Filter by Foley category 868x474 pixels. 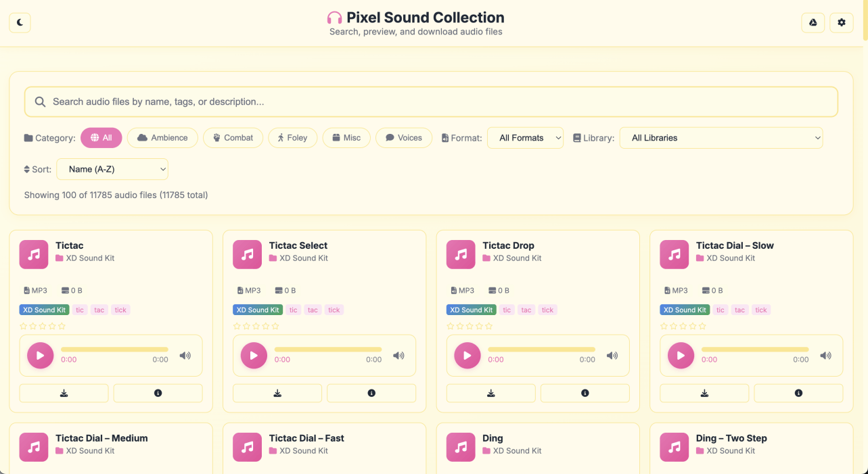click(x=292, y=138)
